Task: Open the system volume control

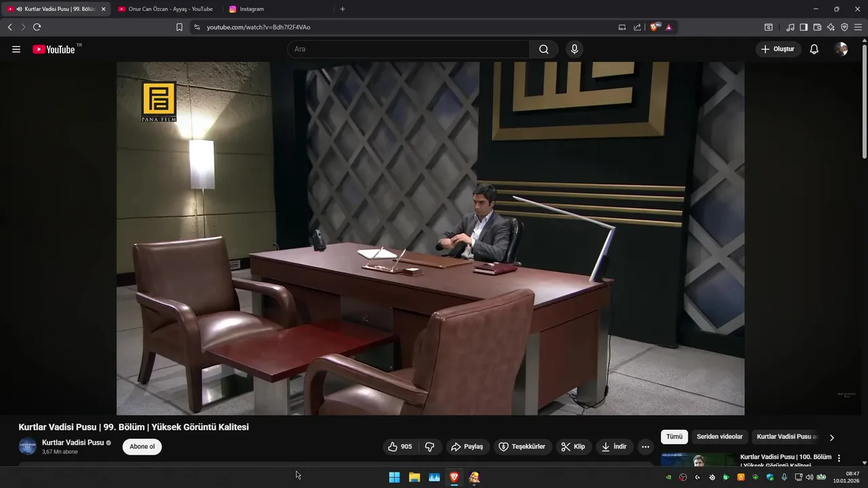Action: 810,477
